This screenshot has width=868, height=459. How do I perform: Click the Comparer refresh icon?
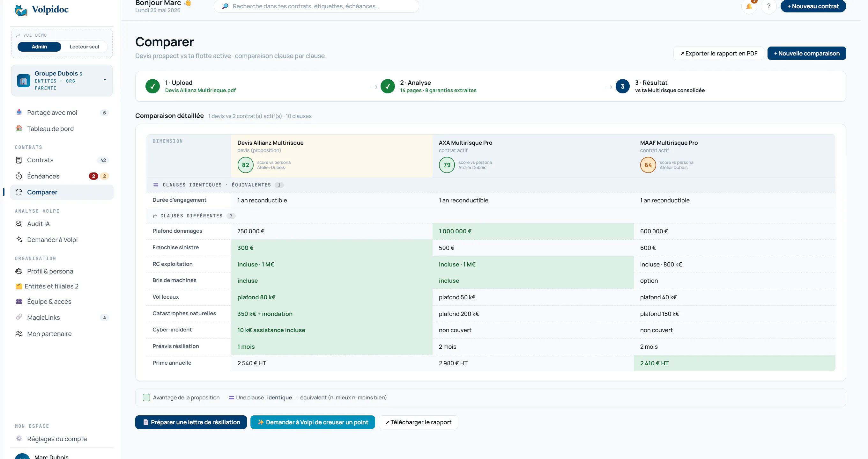pos(19,192)
